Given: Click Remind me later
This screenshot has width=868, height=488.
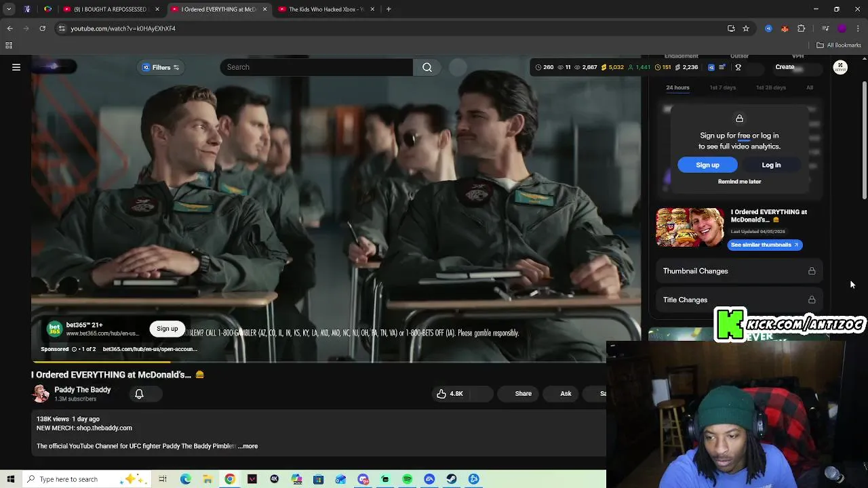Looking at the screenshot, I should point(739,182).
